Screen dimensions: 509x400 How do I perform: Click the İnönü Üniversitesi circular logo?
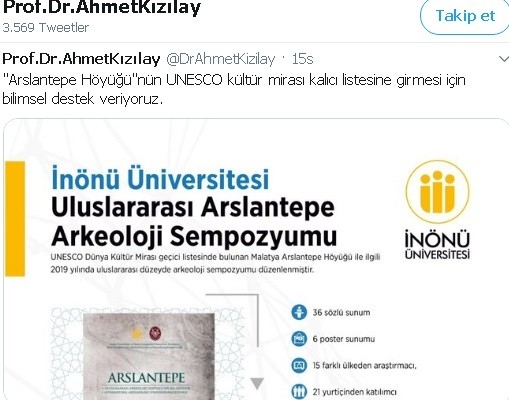437,192
